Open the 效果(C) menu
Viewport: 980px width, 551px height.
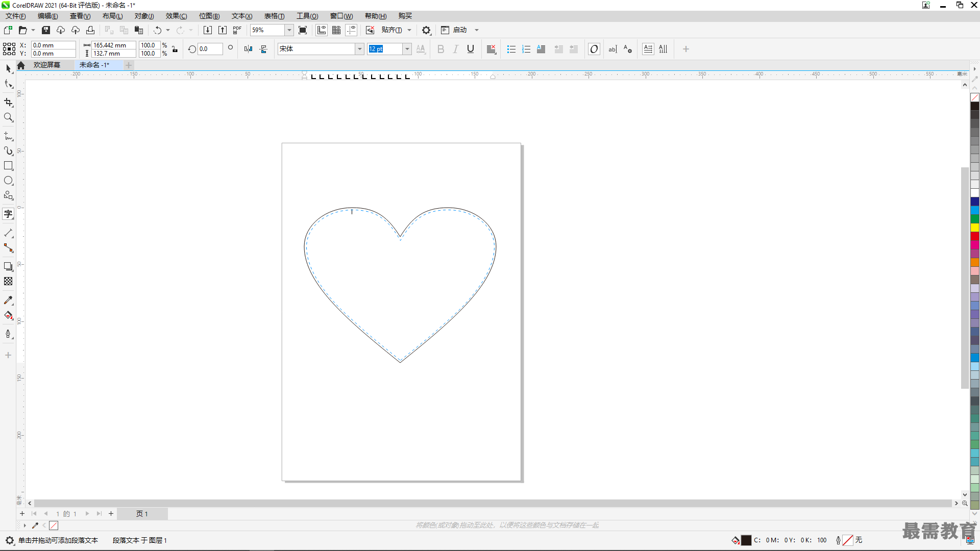tap(176, 16)
